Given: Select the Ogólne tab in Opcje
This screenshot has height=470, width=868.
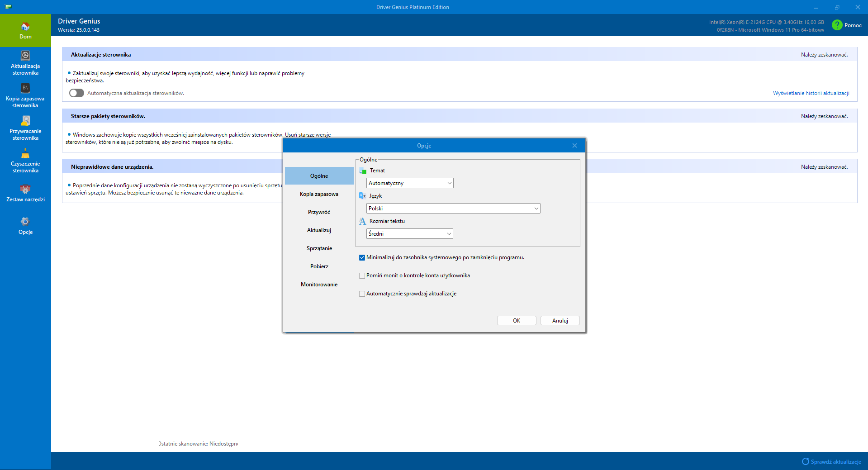Looking at the screenshot, I should pyautogui.click(x=319, y=176).
